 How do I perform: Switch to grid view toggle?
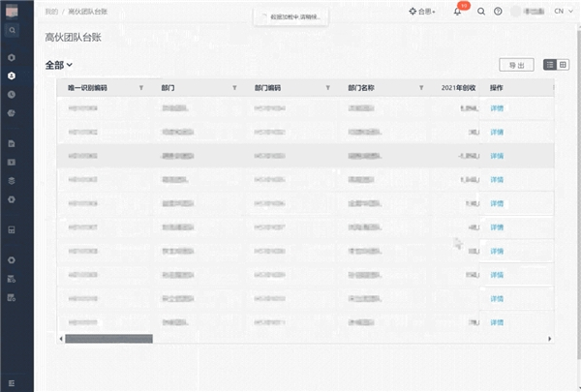[563, 65]
